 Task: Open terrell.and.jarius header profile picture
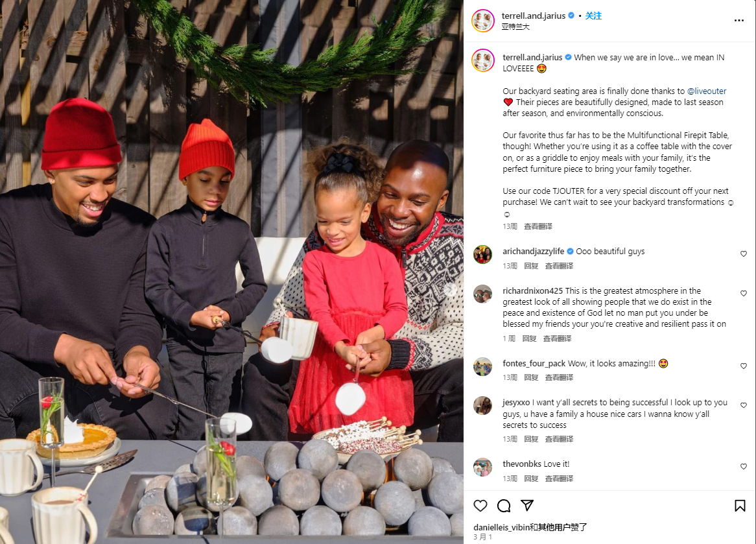(x=483, y=21)
